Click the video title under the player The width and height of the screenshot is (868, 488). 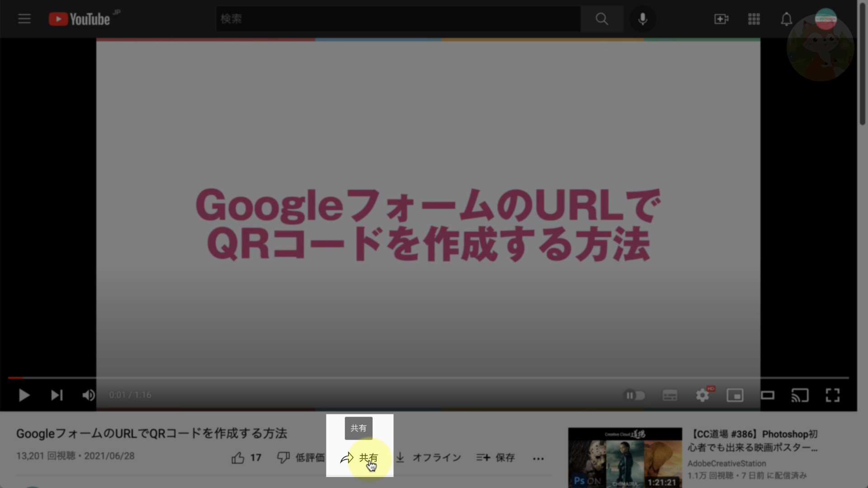(151, 433)
